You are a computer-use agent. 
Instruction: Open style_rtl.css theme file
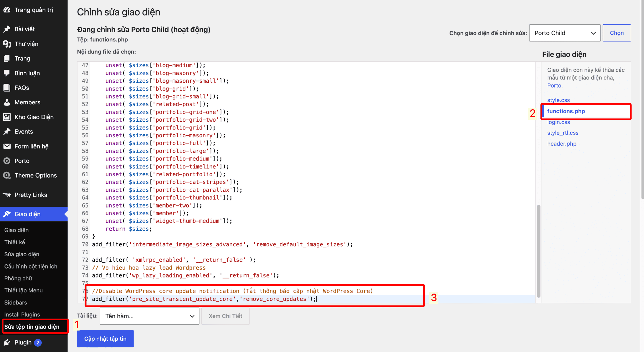[x=563, y=133]
